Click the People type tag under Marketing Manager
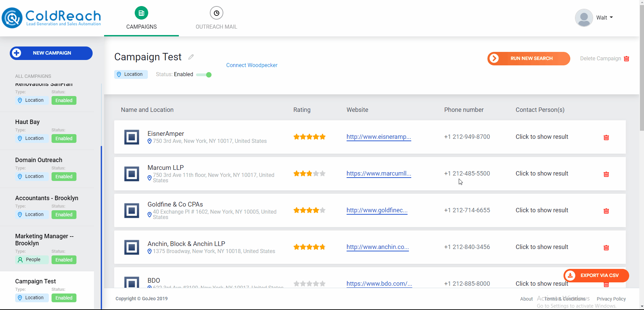The height and width of the screenshot is (310, 644). [32, 260]
